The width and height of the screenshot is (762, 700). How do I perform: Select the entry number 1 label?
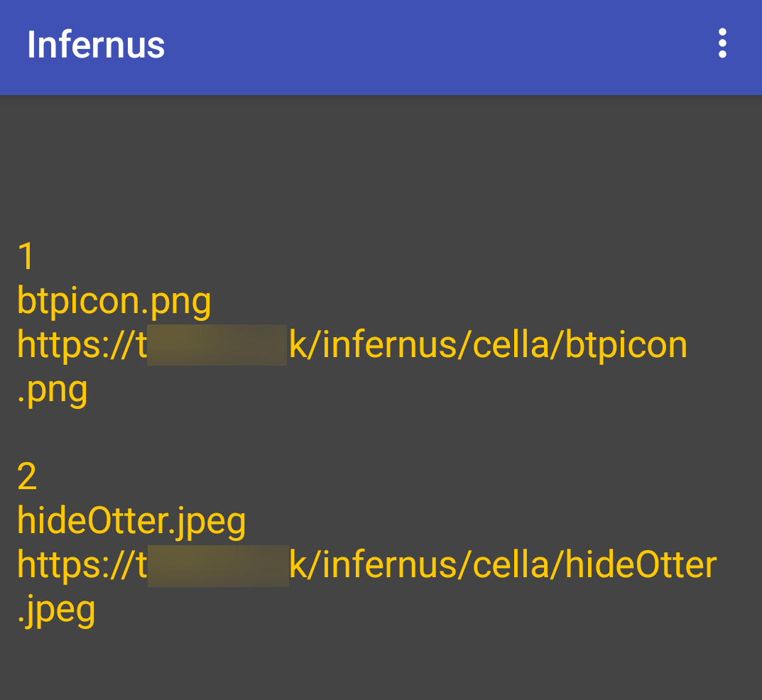click(26, 256)
